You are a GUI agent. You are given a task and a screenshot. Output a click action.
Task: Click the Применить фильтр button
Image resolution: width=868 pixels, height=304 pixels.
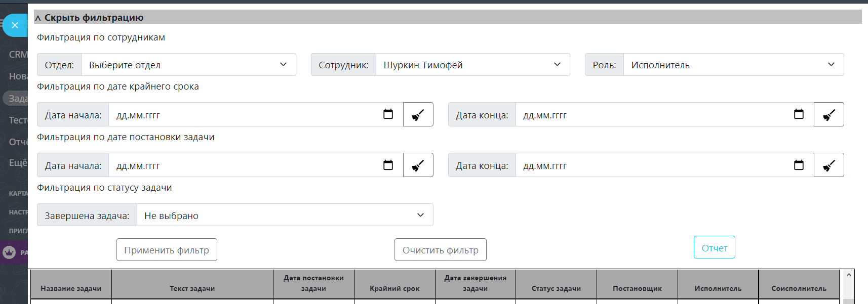tap(167, 250)
